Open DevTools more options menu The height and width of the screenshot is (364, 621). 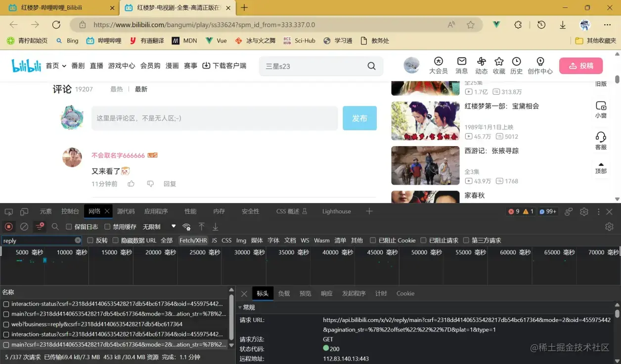tap(599, 211)
